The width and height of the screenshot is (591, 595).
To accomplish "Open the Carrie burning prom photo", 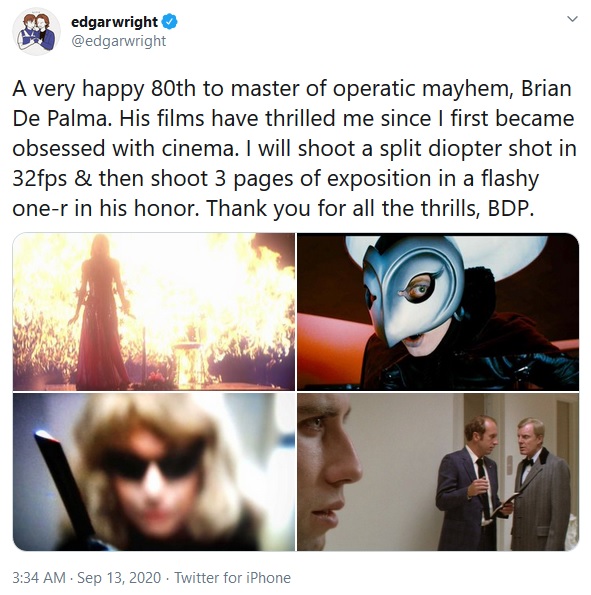I will [x=154, y=312].
